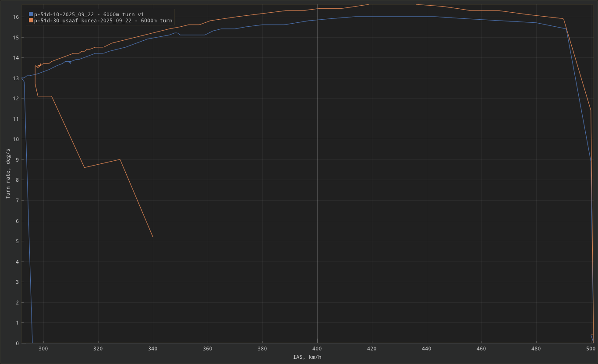Select the 400 tick on the x-axis
598x364 pixels.
[317, 349]
